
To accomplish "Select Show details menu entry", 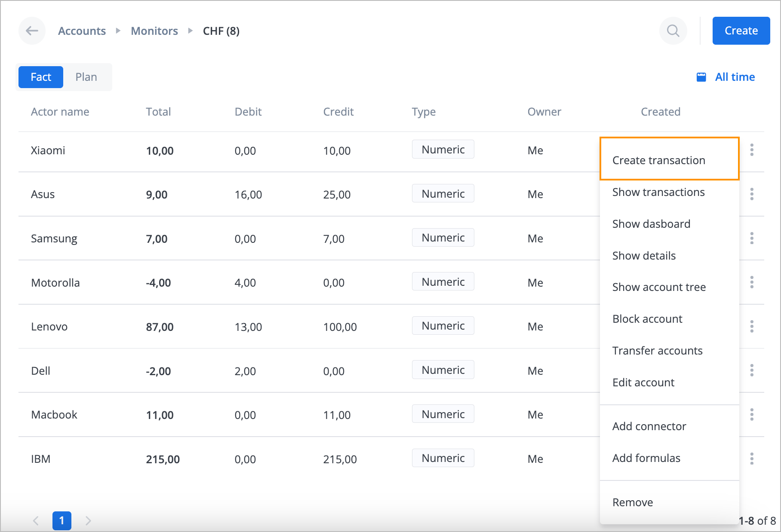I will tap(670, 256).
